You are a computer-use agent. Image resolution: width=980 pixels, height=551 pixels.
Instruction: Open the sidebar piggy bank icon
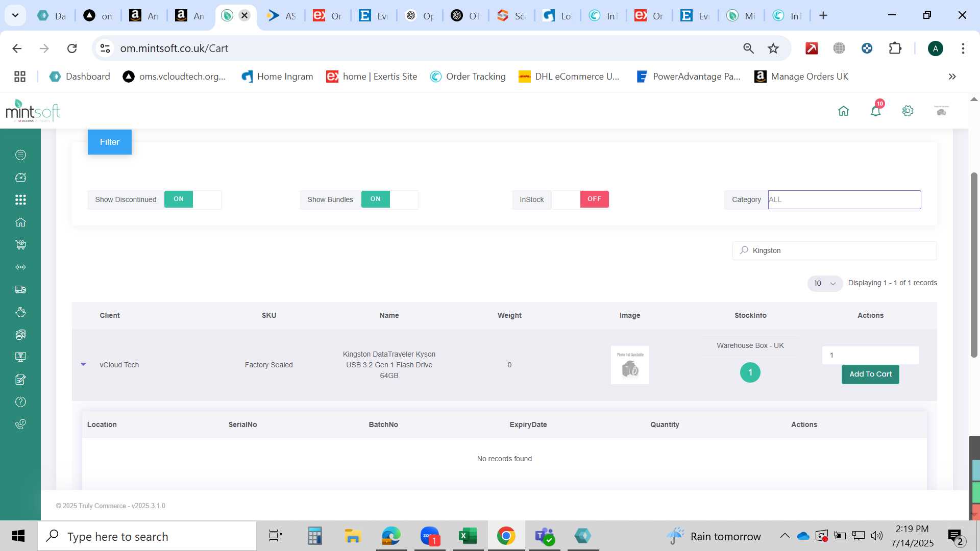pyautogui.click(x=20, y=312)
